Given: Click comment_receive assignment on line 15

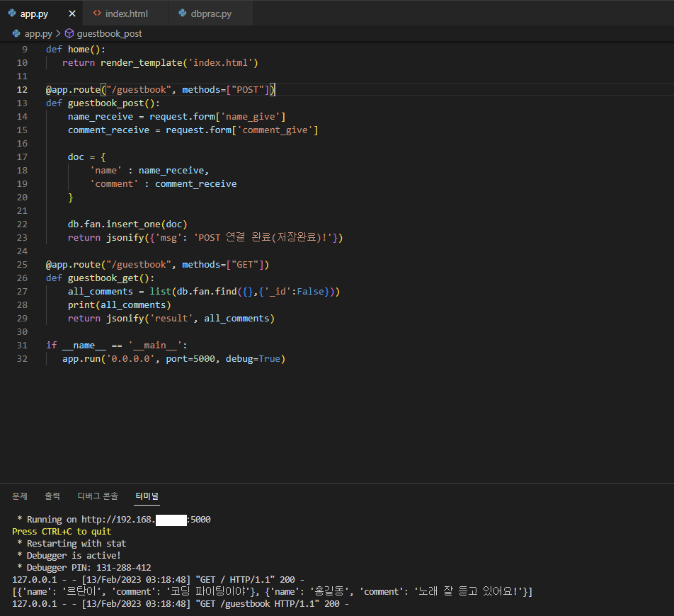Looking at the screenshot, I should tap(193, 130).
